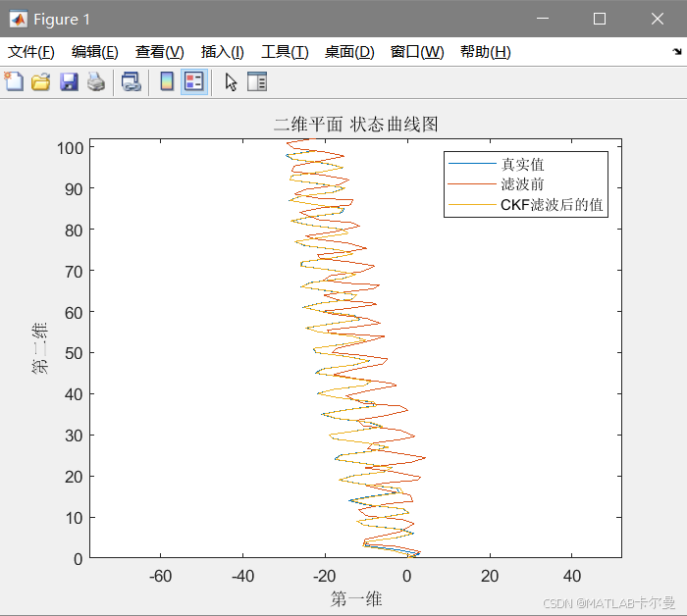687x616 pixels.
Task: Click the y-axis tick label 50
Action: tap(74, 353)
